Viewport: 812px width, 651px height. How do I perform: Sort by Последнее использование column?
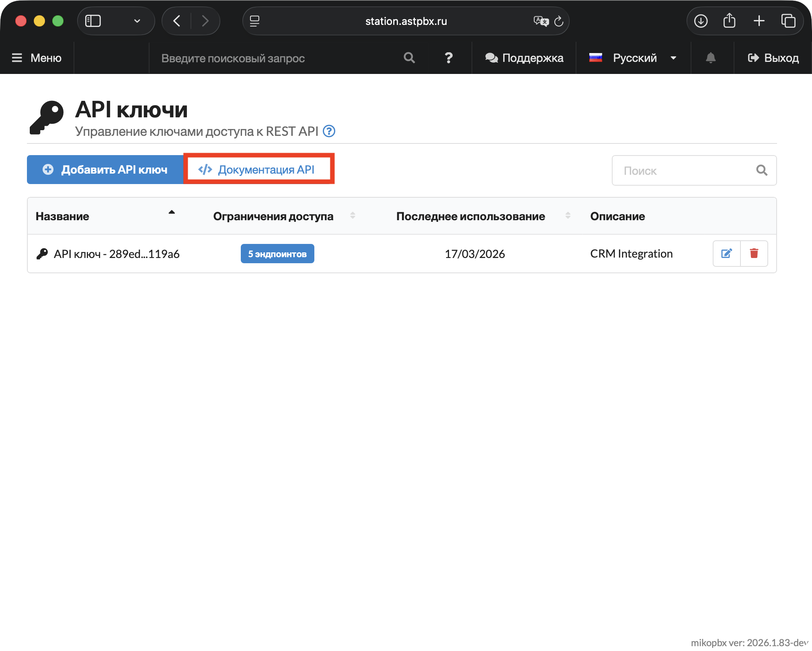pyautogui.click(x=471, y=216)
